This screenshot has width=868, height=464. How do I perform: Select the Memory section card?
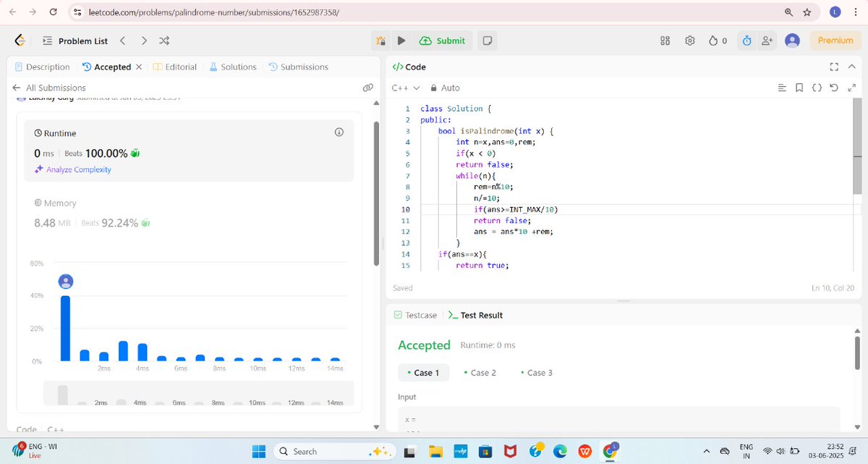point(190,214)
